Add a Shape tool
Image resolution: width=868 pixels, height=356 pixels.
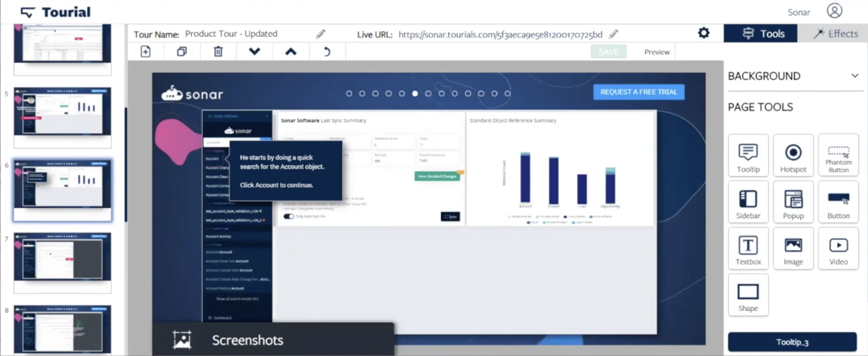click(748, 295)
